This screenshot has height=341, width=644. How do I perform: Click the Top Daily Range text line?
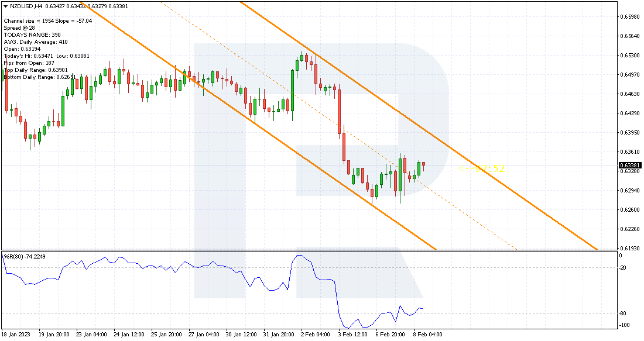pyautogui.click(x=36, y=70)
